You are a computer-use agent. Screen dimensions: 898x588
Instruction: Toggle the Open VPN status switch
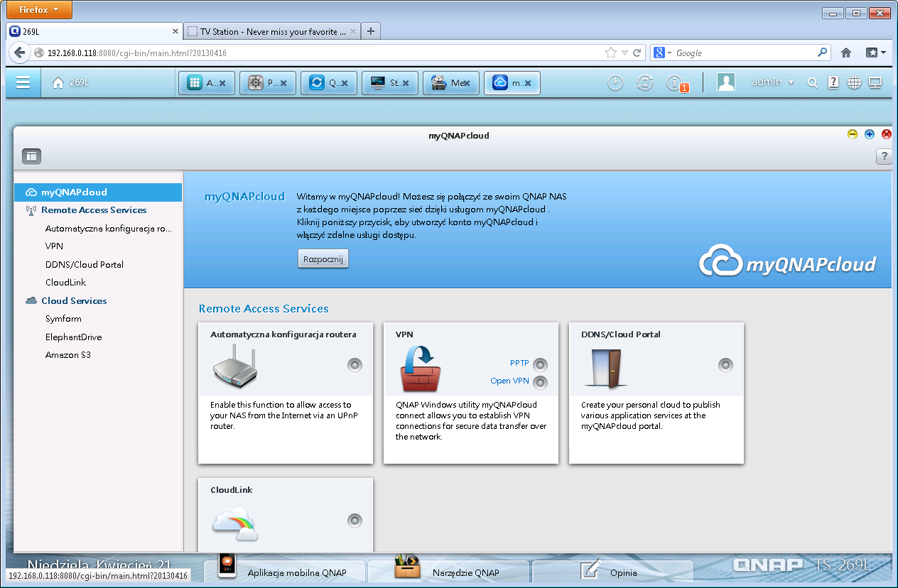point(541,383)
